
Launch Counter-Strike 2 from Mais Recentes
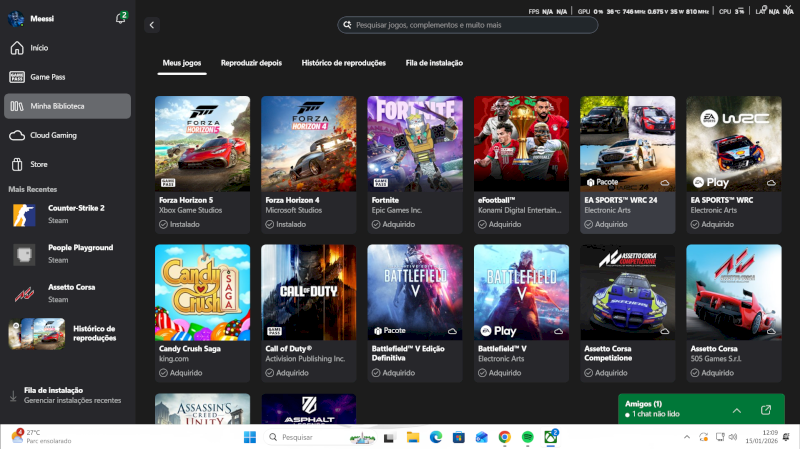(x=67, y=214)
